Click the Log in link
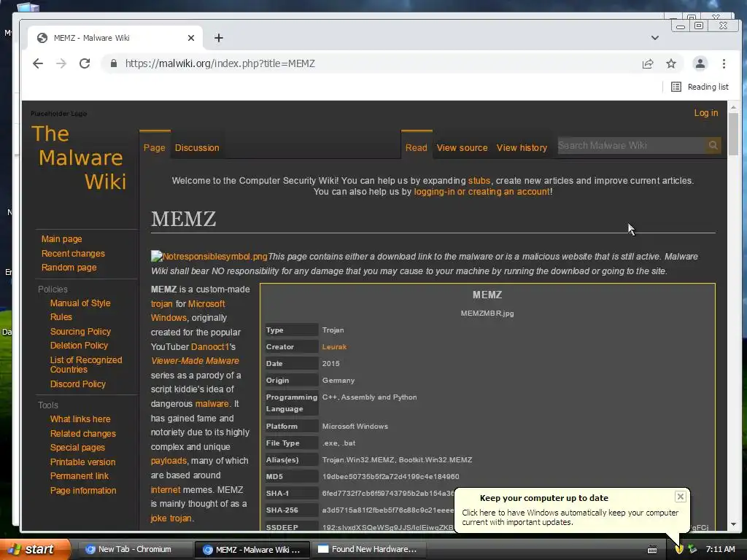 pyautogui.click(x=706, y=113)
